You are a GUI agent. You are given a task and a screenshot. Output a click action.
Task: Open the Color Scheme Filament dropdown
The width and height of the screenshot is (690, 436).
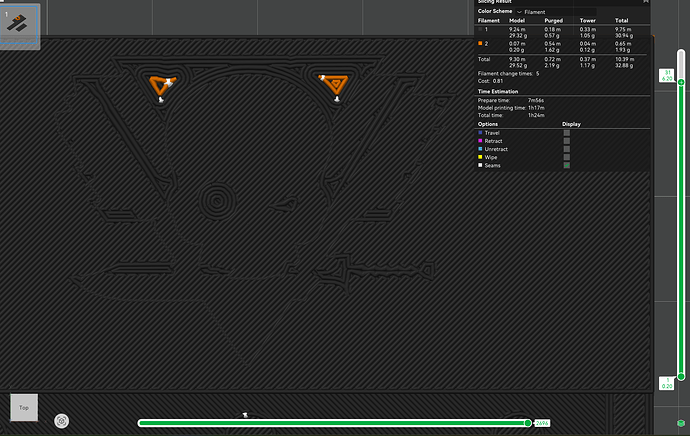click(556, 12)
